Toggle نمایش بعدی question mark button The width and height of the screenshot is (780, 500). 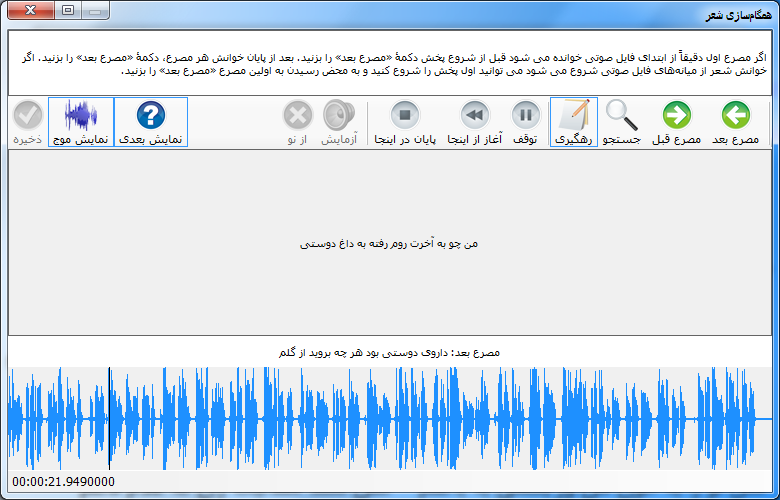[151, 122]
